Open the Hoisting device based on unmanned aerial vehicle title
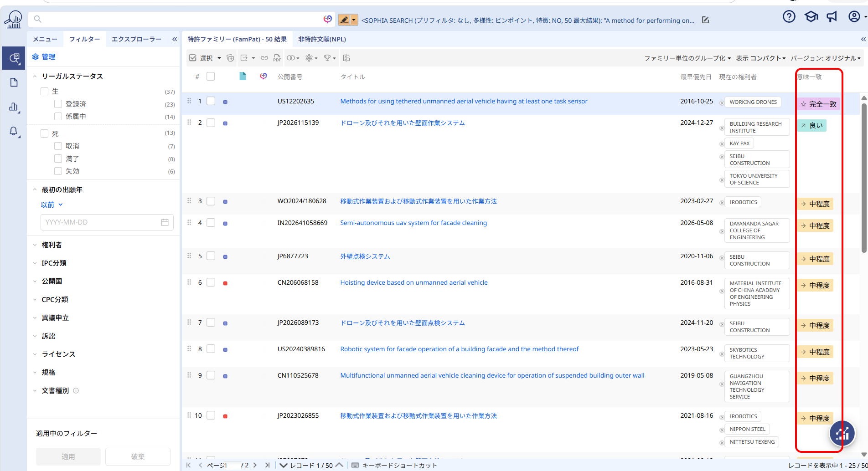Image resolution: width=868 pixels, height=471 pixels. pos(414,282)
